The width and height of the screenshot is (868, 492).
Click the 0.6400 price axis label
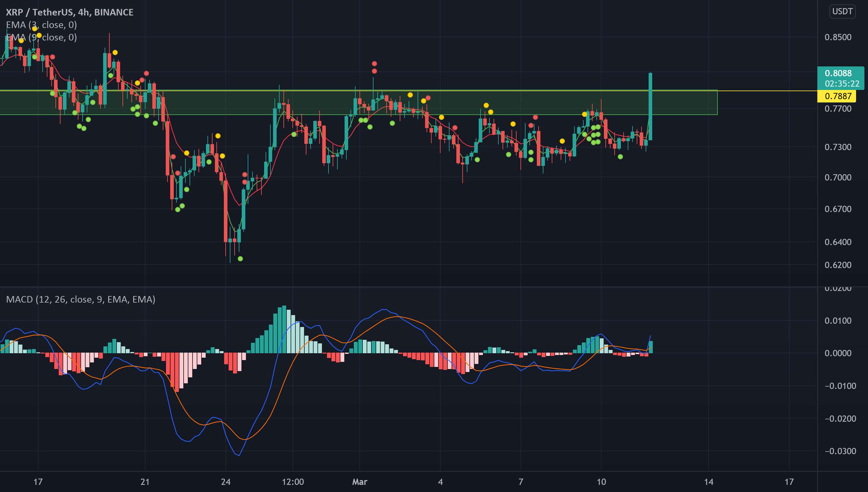click(838, 242)
